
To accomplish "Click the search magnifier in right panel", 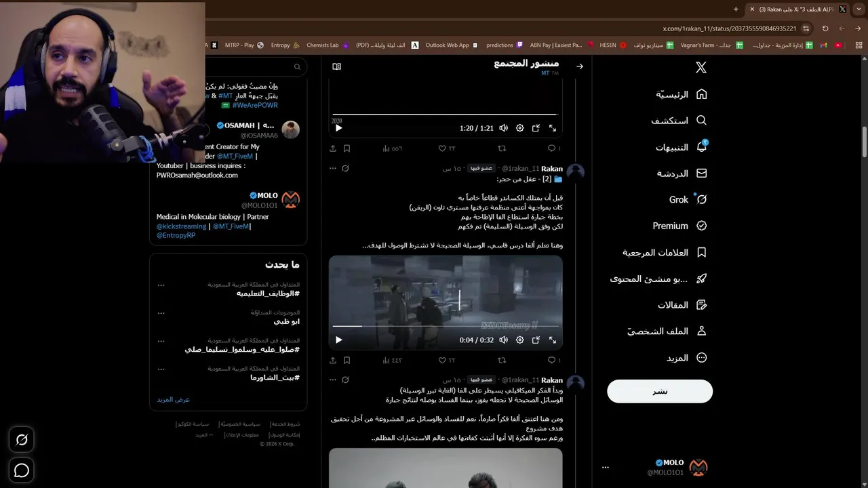I will [x=297, y=66].
